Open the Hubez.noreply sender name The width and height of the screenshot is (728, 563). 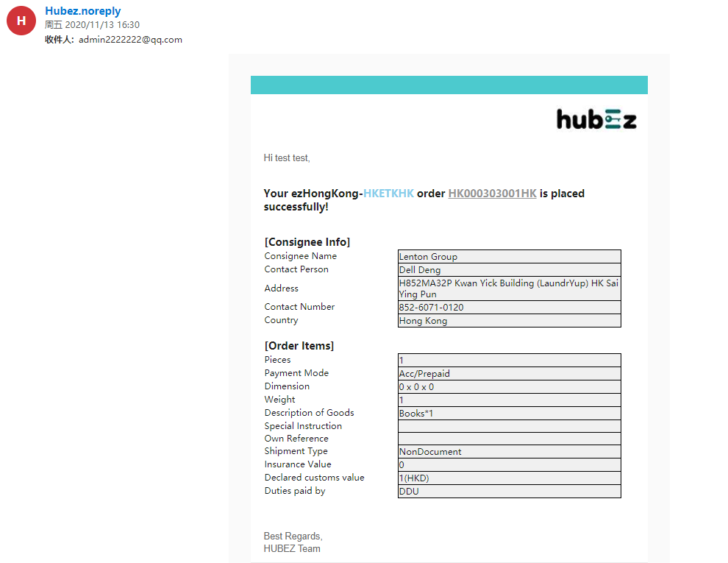pos(82,11)
